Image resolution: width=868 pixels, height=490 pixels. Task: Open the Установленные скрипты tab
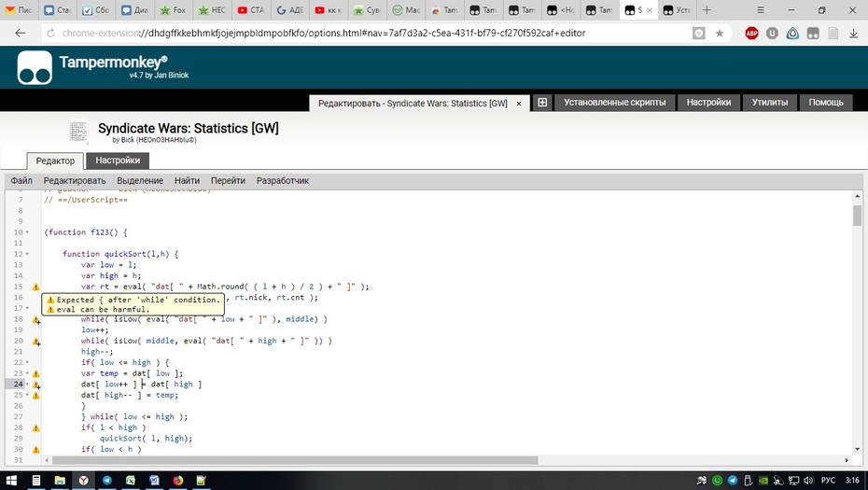pyautogui.click(x=614, y=103)
